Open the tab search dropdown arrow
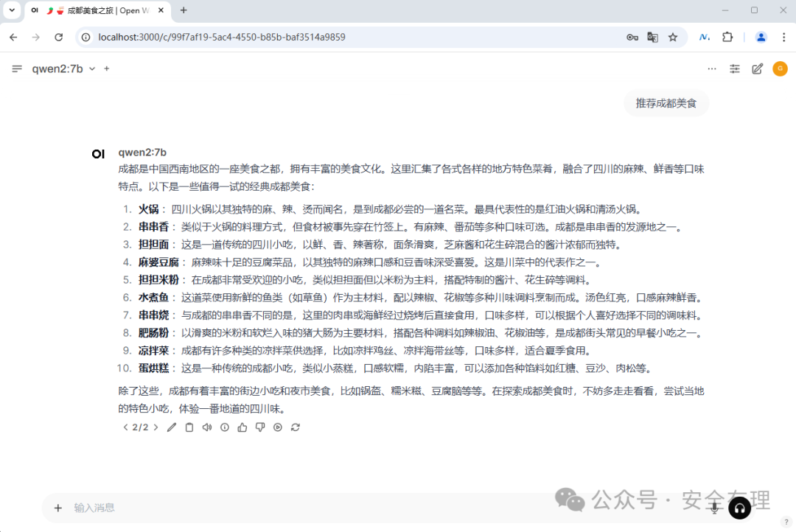The width and height of the screenshot is (796, 532). tap(12, 10)
